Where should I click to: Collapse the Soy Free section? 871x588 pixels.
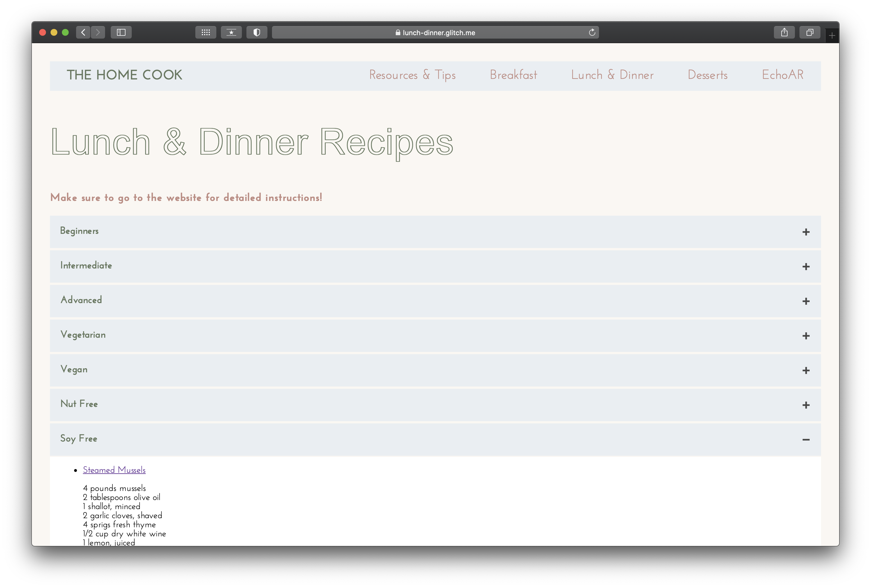coord(806,439)
